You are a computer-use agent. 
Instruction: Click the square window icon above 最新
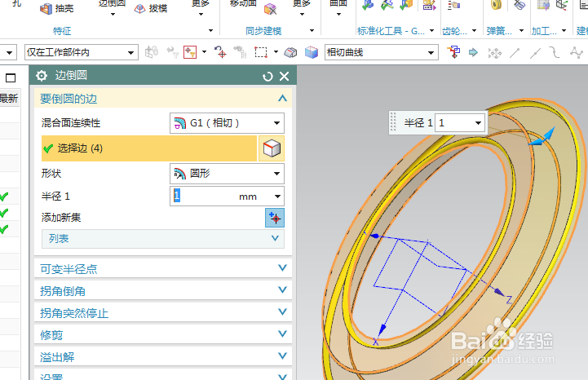tap(11, 77)
